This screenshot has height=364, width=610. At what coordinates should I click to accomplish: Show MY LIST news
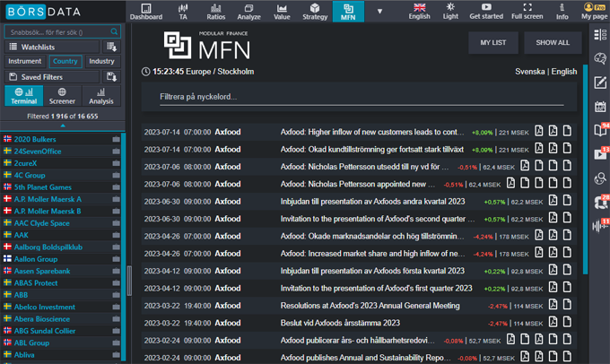pyautogui.click(x=492, y=43)
